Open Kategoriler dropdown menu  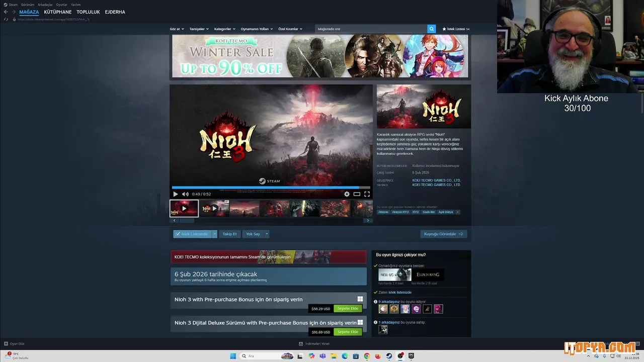[x=224, y=29]
